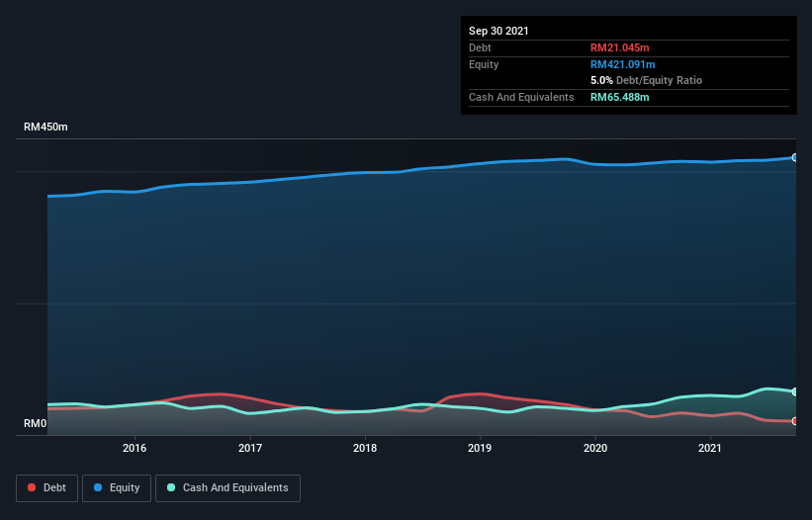Click the Sep 30 2021 tooltip date
Image resolution: width=812 pixels, height=520 pixels.
tap(498, 31)
